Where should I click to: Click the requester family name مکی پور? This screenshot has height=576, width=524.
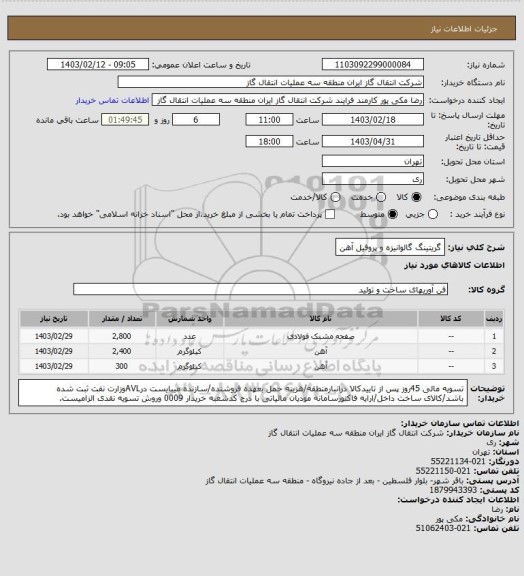coord(449,519)
